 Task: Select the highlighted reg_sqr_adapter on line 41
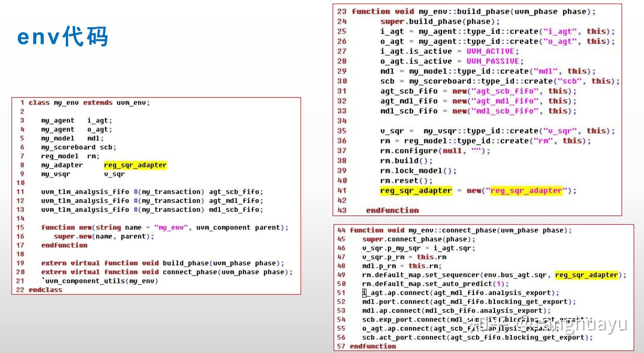[416, 191]
